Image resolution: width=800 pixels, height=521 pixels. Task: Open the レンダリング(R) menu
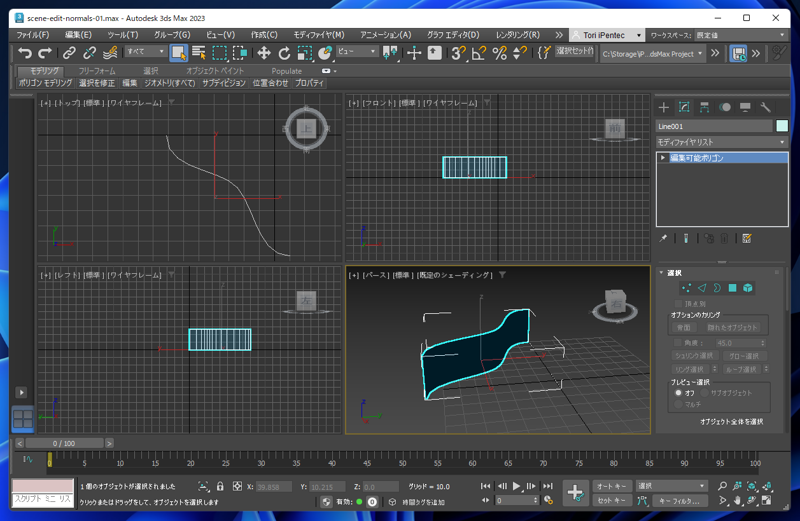[x=518, y=34]
